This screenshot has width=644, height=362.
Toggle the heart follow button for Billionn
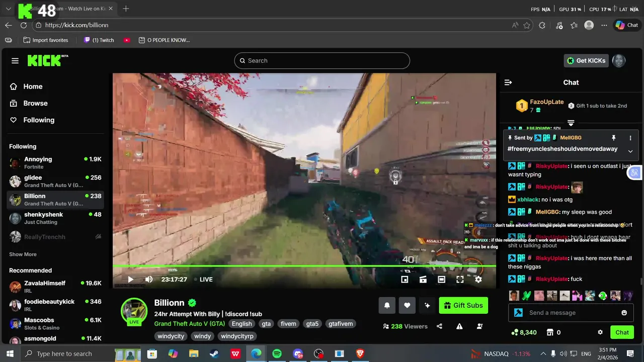click(407, 305)
